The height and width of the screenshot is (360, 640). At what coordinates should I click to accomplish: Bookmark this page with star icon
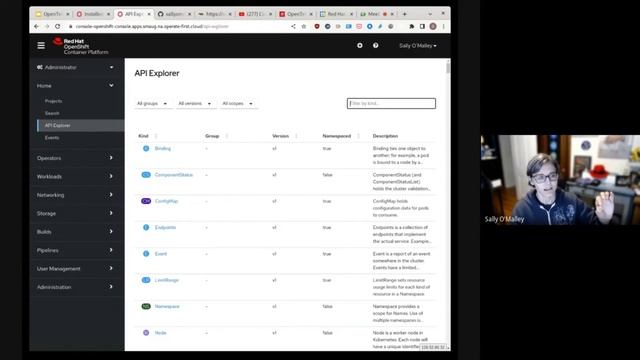tap(304, 26)
